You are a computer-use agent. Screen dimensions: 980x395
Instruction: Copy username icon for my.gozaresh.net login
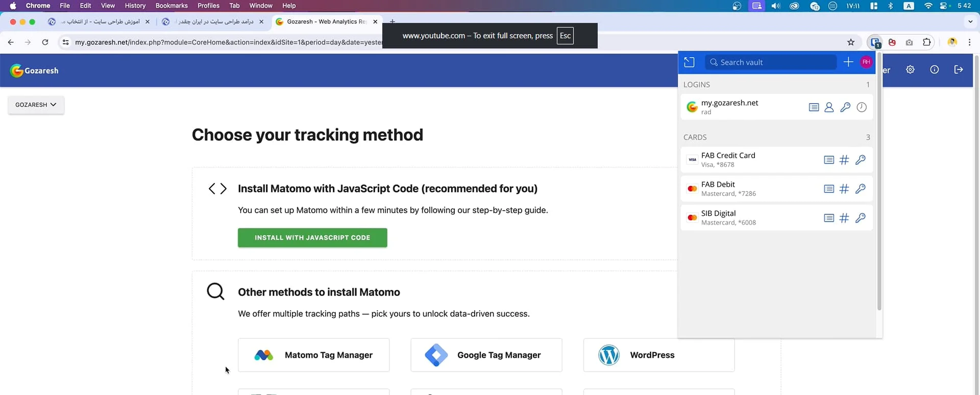tap(829, 107)
